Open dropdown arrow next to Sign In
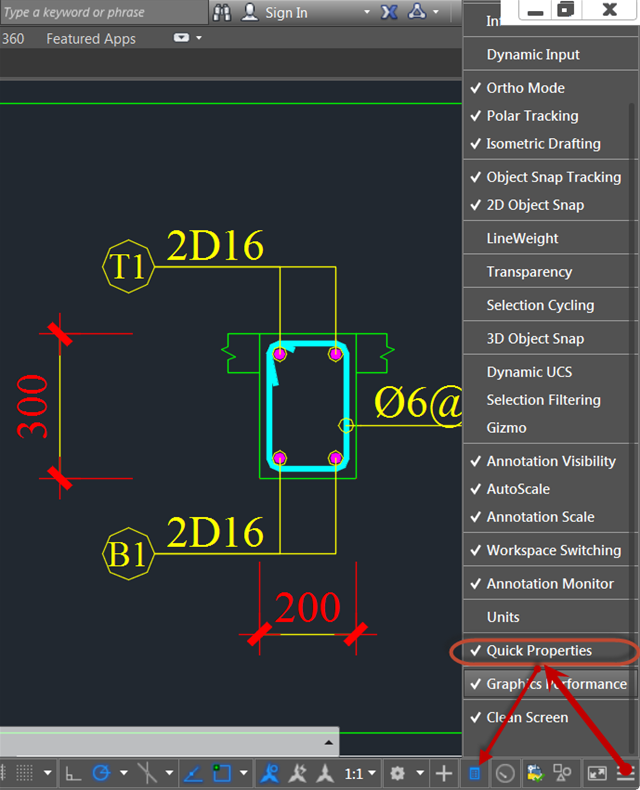640x790 pixels. [x=367, y=12]
